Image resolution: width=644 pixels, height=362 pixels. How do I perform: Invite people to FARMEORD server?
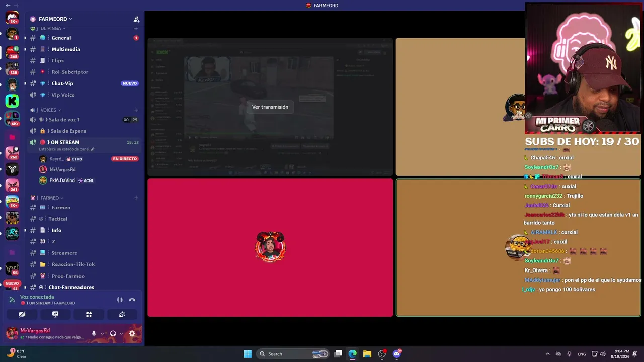tap(136, 19)
